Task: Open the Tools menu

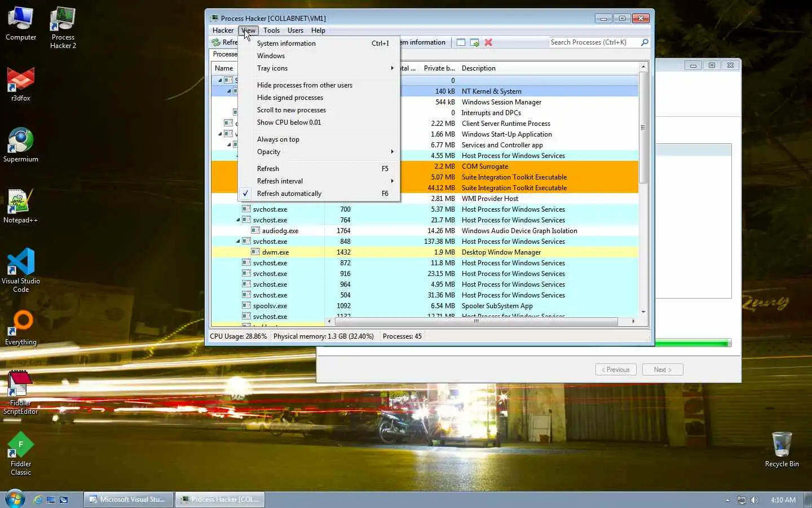Action: tap(271, 30)
